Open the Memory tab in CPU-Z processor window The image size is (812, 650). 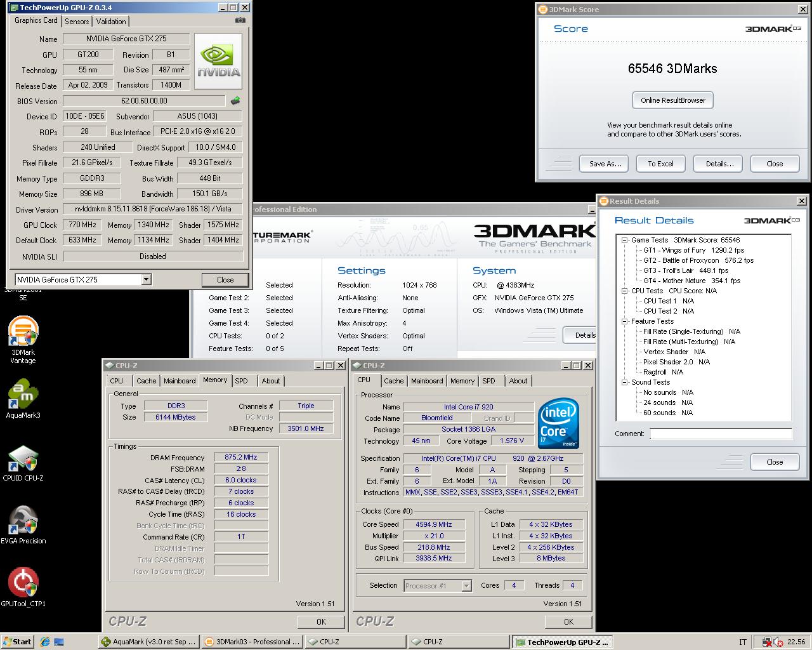pyautogui.click(x=462, y=381)
